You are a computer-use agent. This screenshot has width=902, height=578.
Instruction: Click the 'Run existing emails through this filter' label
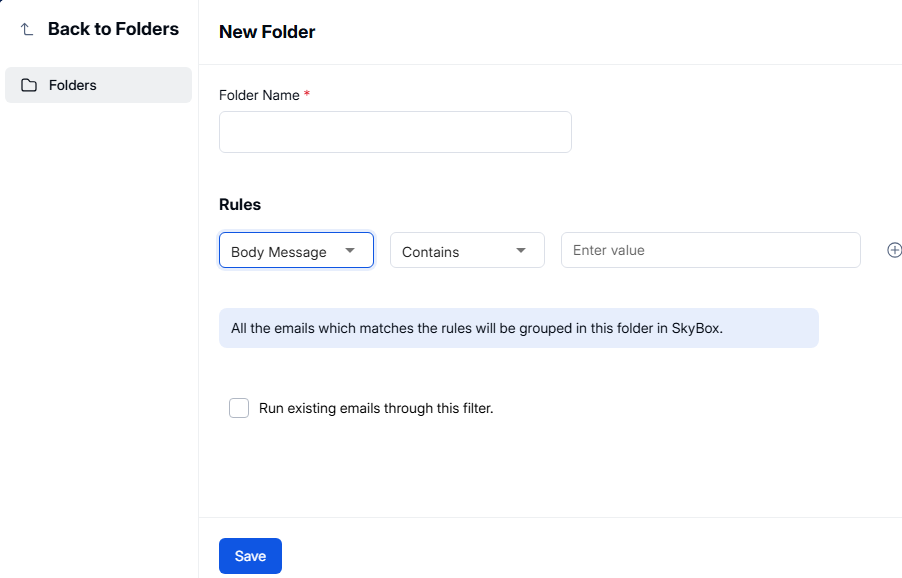[x=376, y=408]
